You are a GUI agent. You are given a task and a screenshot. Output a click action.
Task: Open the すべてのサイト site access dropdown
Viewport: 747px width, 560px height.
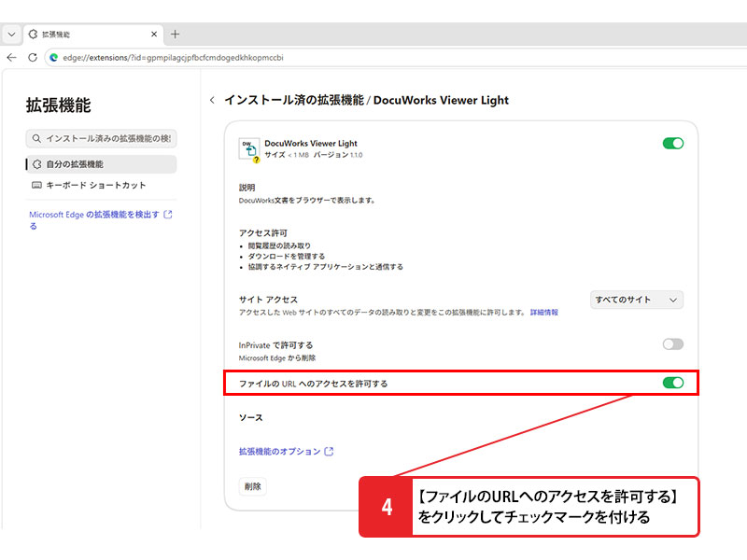coord(637,300)
